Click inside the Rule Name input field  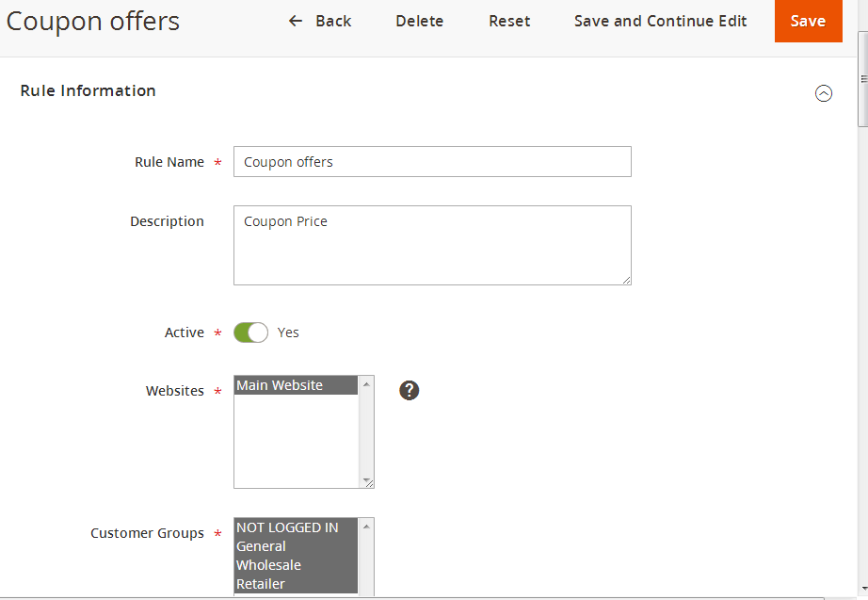click(x=432, y=161)
